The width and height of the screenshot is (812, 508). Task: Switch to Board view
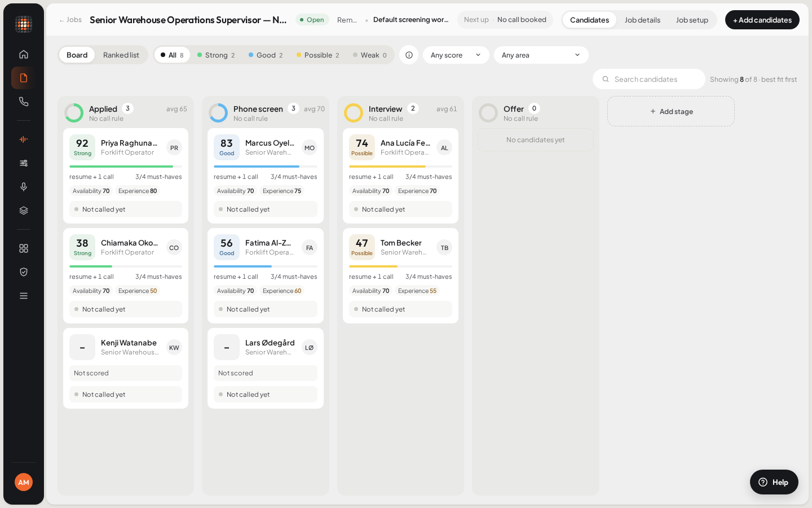(77, 55)
